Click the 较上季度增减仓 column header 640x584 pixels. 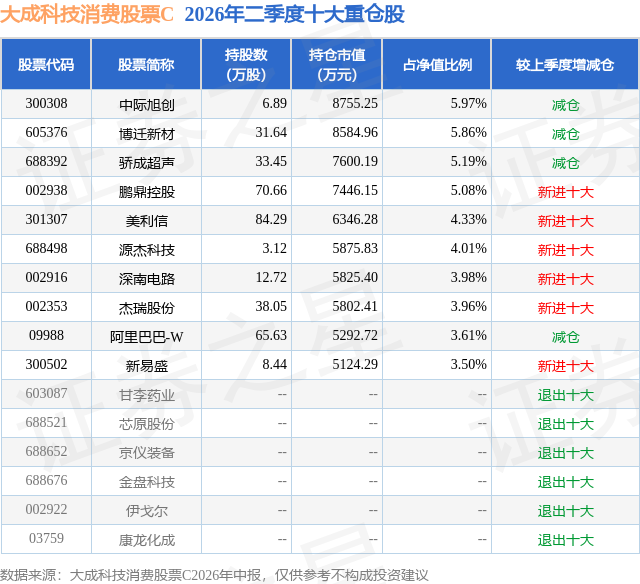(x=565, y=64)
